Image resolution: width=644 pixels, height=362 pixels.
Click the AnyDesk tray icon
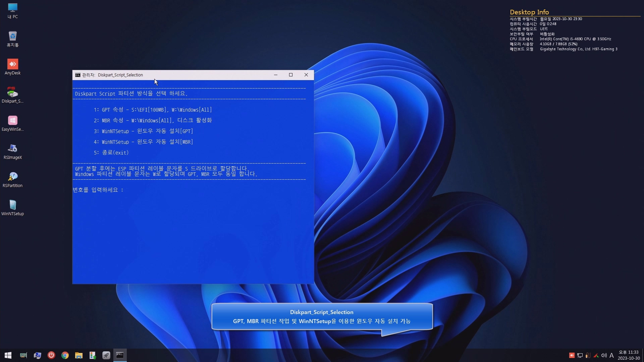572,355
